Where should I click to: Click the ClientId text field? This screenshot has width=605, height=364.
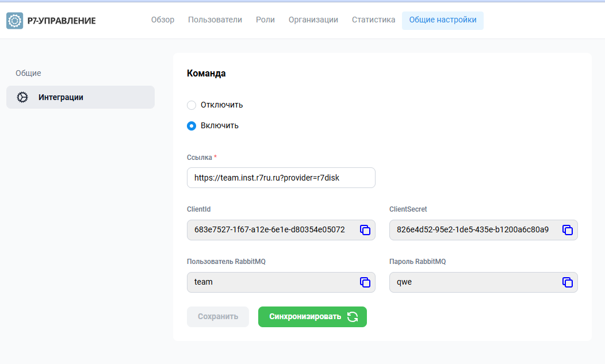tap(270, 230)
